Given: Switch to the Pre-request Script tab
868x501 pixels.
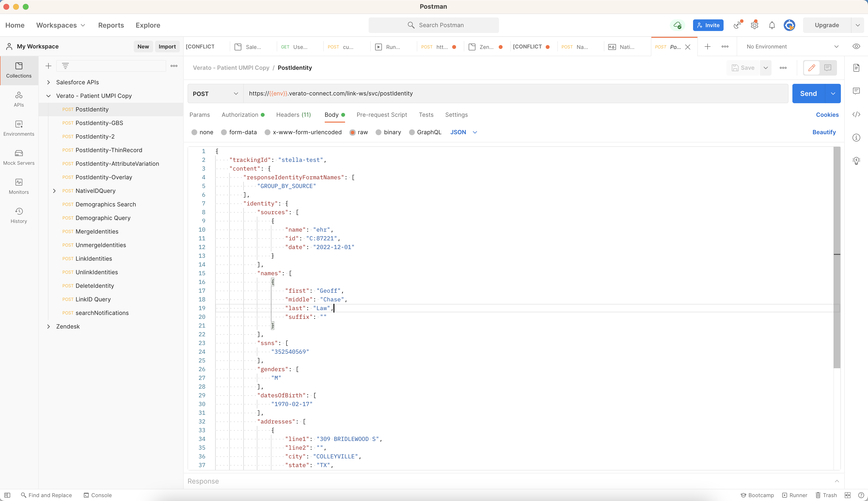Looking at the screenshot, I should pos(381,115).
